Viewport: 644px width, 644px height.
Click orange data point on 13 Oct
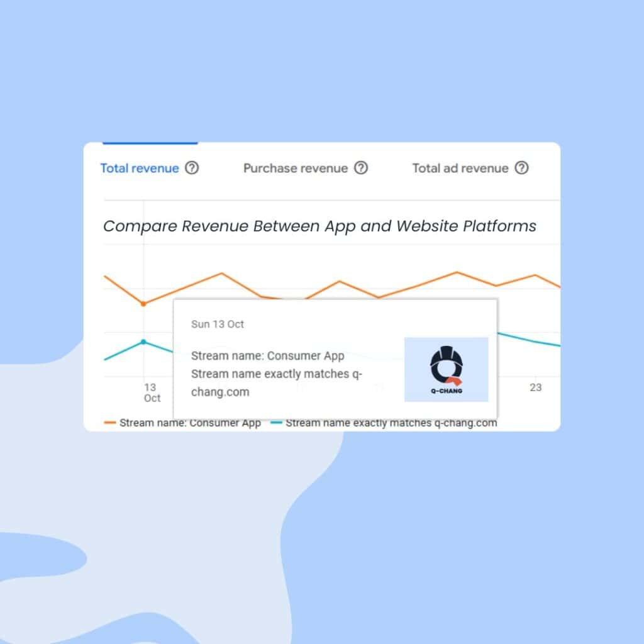(x=143, y=304)
